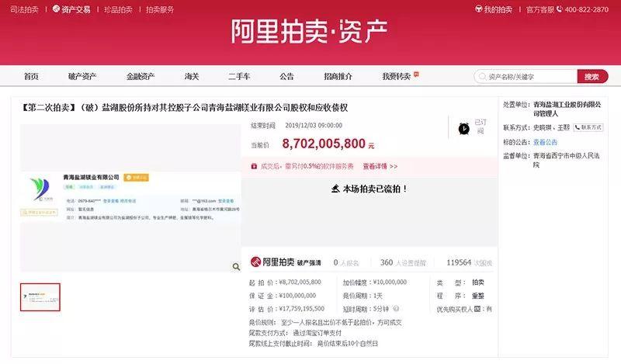
Task: Open 招商推介 navigation tab
Action: [338, 76]
